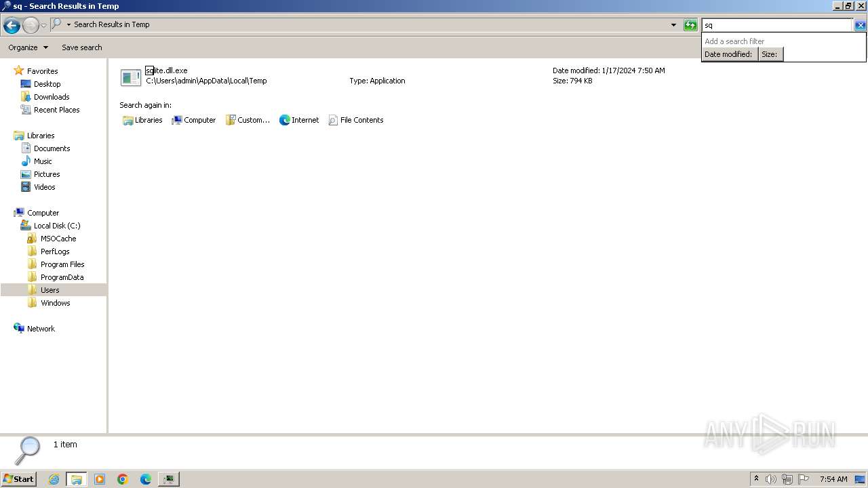868x488 pixels.
Task: Go back with the Back arrow button
Action: [12, 26]
